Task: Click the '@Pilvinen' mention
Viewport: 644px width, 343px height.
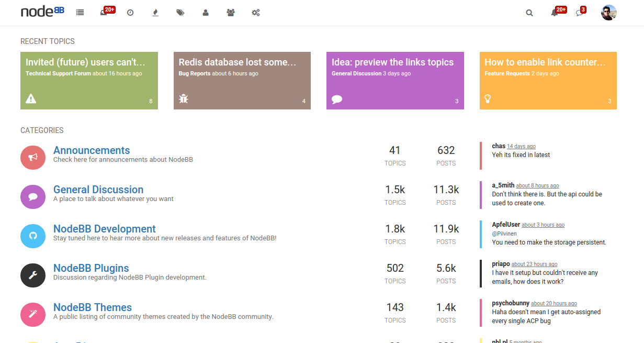Action: pos(504,234)
